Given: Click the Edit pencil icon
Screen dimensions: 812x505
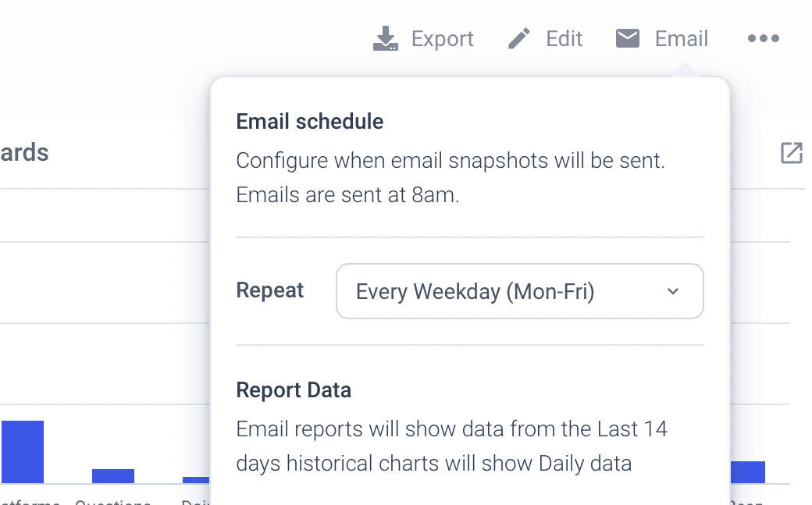Looking at the screenshot, I should (519, 39).
